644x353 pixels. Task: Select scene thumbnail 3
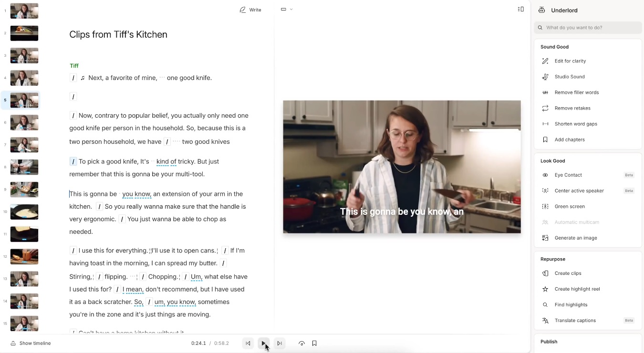[x=24, y=56]
